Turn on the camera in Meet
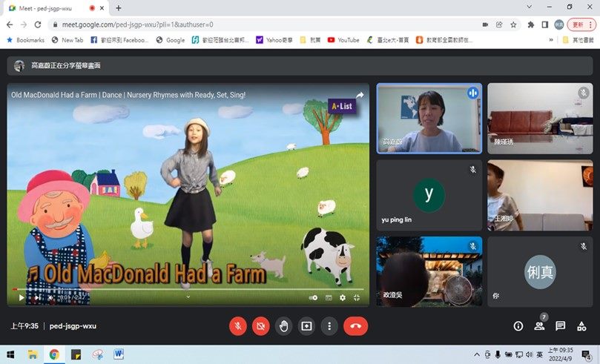Image resolution: width=600 pixels, height=364 pixels. pos(260,325)
